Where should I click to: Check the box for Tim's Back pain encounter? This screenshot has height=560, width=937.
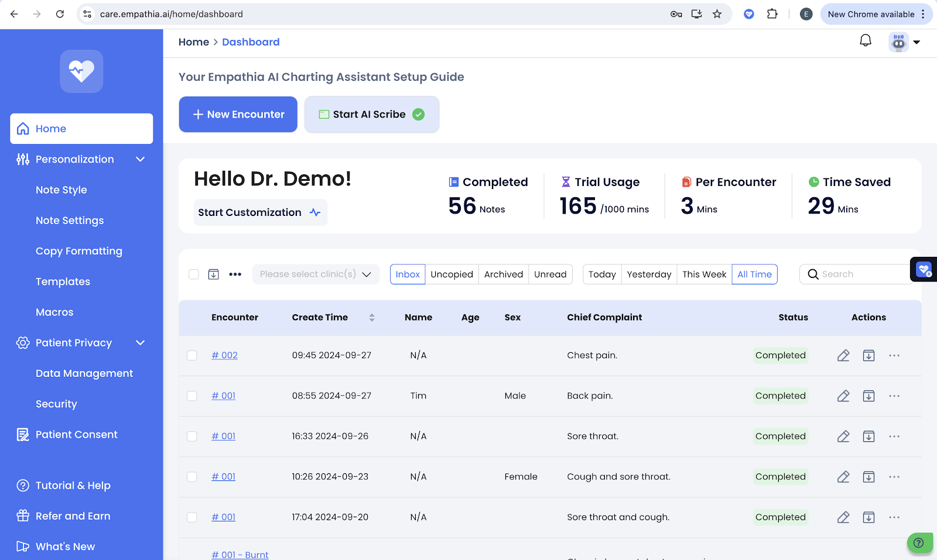(192, 396)
